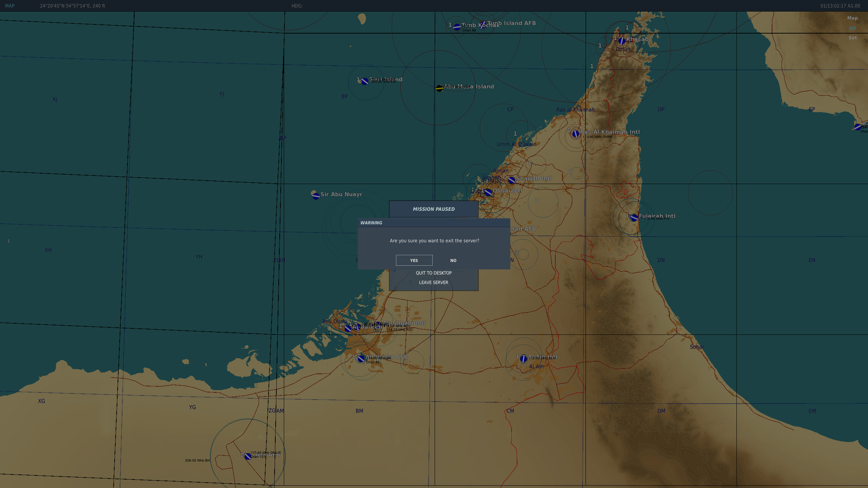Click the Ras al Khaimah city label
This screenshot has height=488, width=868.
click(x=575, y=109)
